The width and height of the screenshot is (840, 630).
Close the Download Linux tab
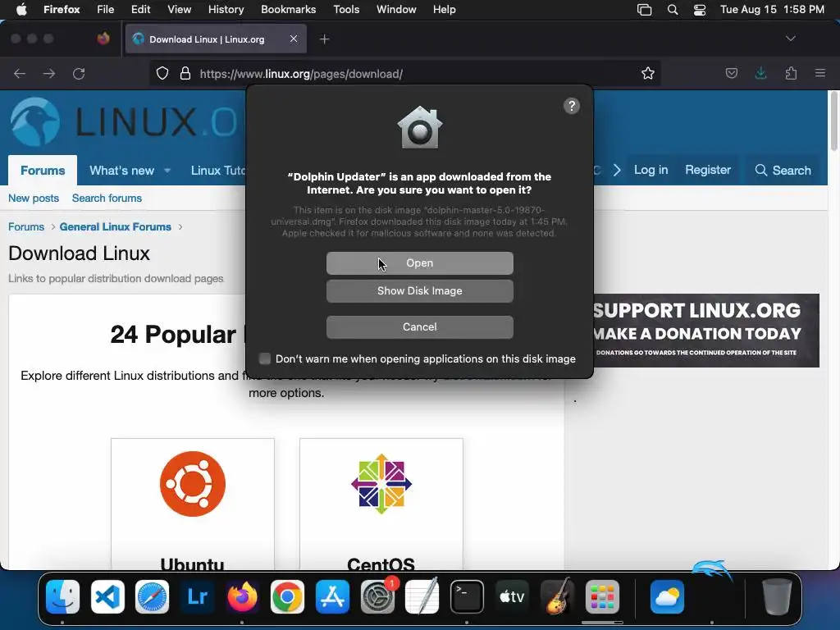tap(294, 39)
